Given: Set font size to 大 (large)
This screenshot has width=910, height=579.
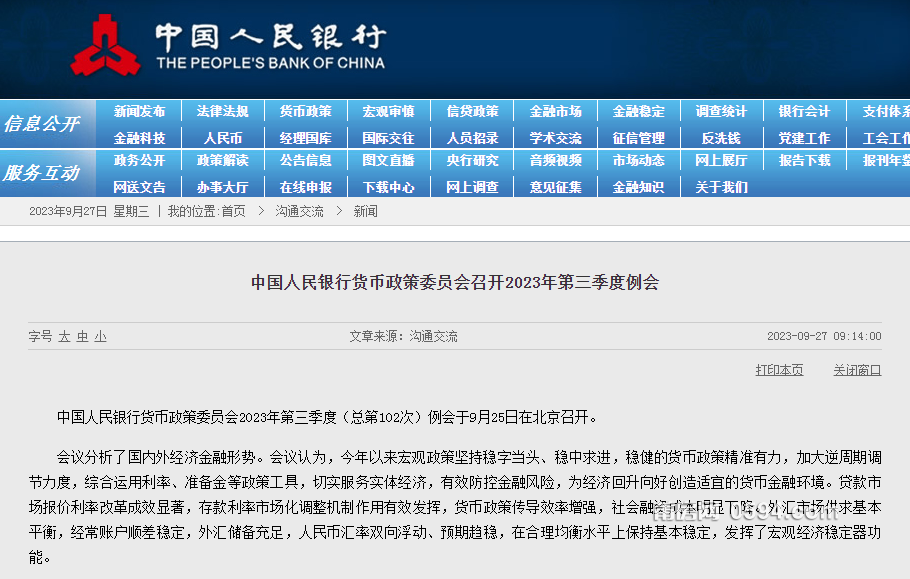Looking at the screenshot, I should [x=64, y=336].
